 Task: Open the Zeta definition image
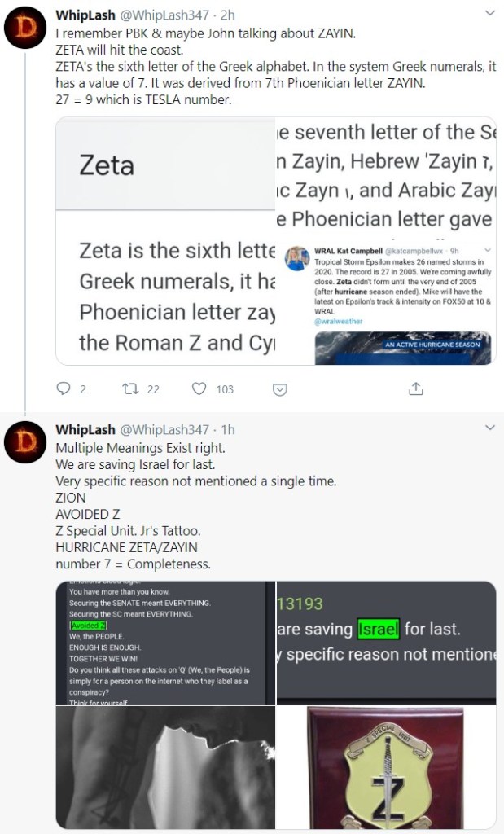pyautogui.click(x=165, y=240)
